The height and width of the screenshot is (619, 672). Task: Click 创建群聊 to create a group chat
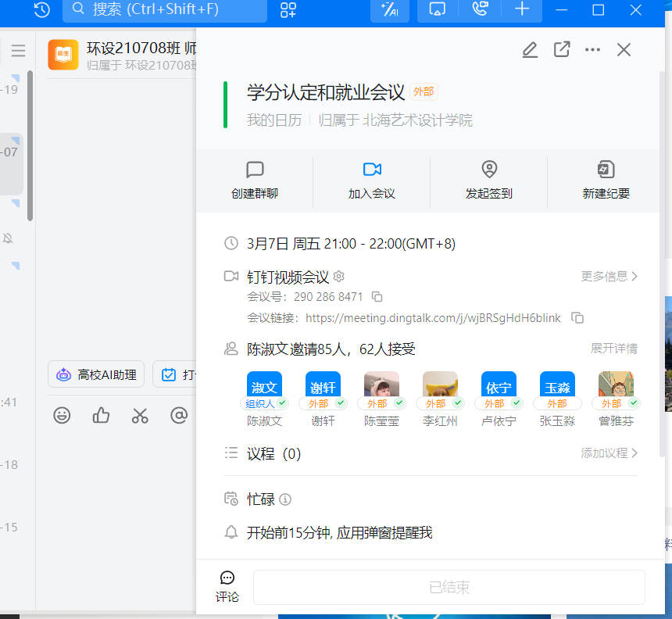[x=255, y=180]
